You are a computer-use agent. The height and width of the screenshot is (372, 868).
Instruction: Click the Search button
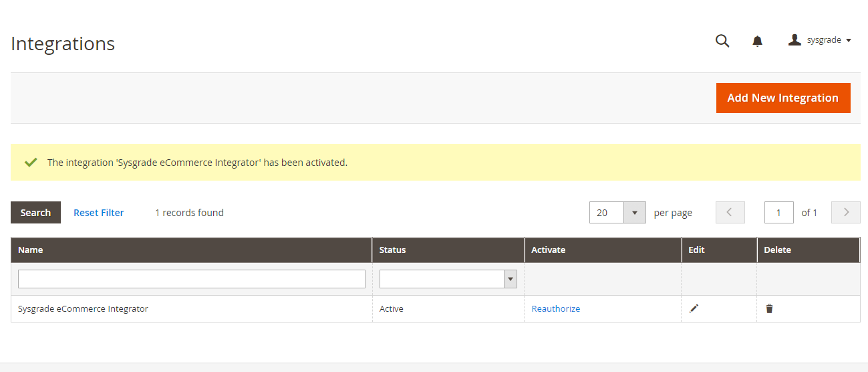(35, 213)
